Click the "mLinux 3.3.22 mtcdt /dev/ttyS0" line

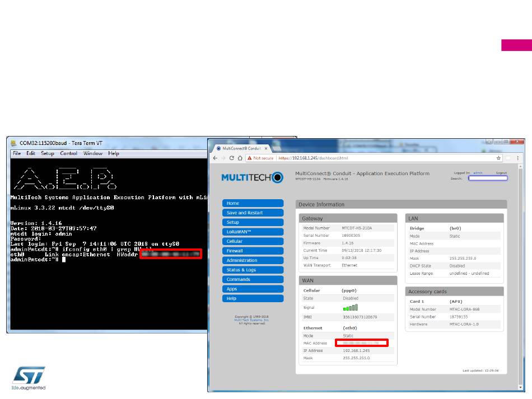point(62,208)
